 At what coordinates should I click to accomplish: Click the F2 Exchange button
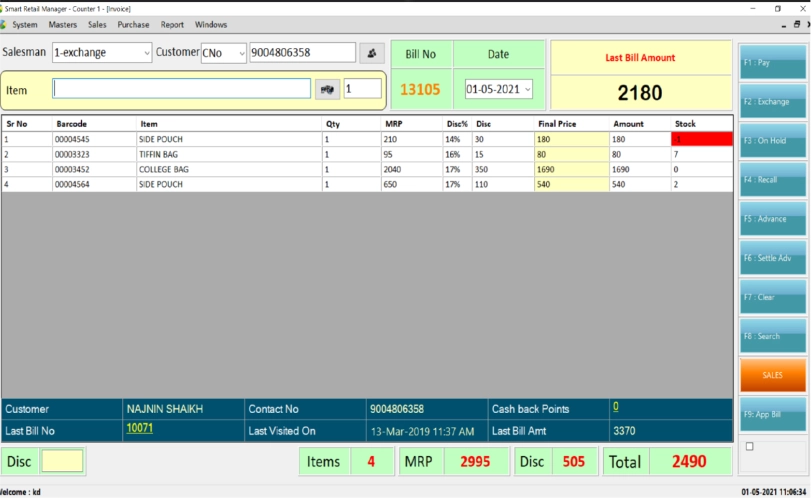[772, 102]
